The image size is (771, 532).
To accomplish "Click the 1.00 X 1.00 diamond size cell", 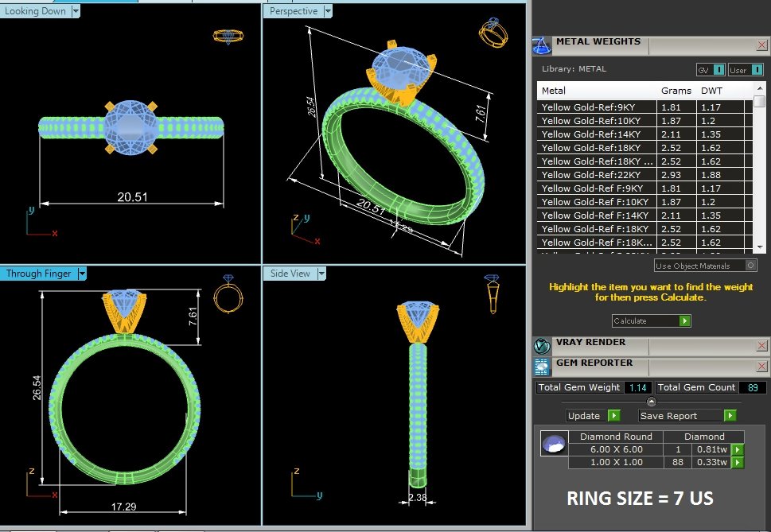I will pyautogui.click(x=616, y=462).
